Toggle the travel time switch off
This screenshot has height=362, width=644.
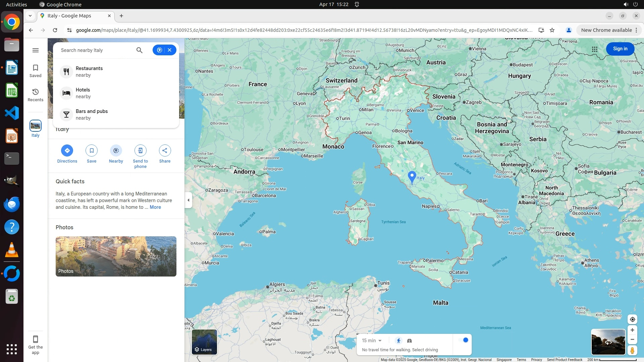(x=463, y=340)
